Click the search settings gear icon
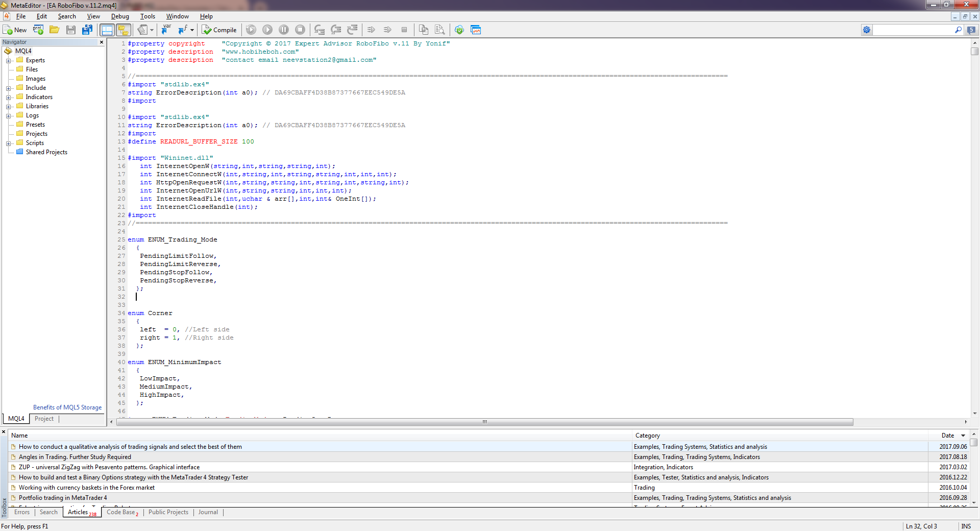The width and height of the screenshot is (980, 531). coord(867,30)
